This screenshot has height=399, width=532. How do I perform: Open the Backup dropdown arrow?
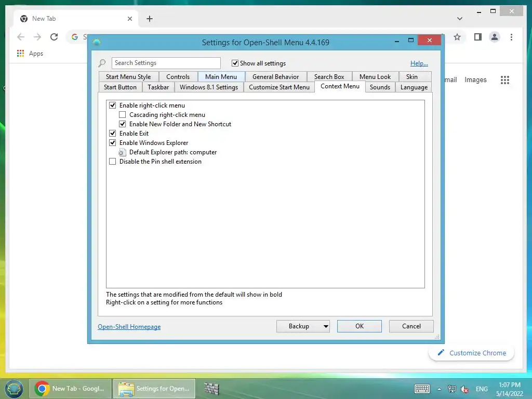point(326,326)
